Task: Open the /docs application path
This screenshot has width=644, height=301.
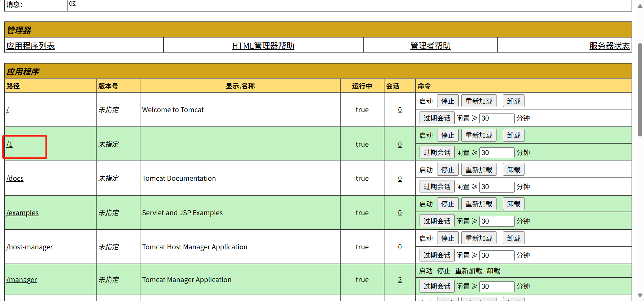Action: (15, 178)
